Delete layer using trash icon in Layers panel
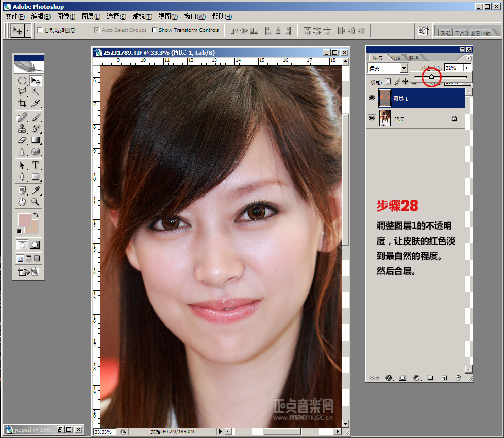The image size is (504, 438). [458, 378]
